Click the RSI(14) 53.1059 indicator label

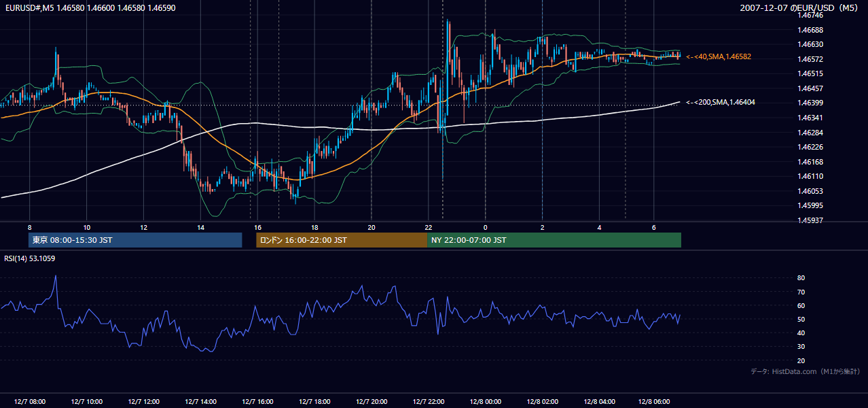coord(30,258)
